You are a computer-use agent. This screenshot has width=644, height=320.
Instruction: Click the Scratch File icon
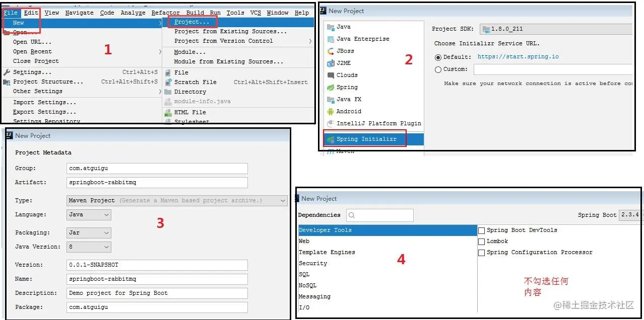(x=168, y=82)
